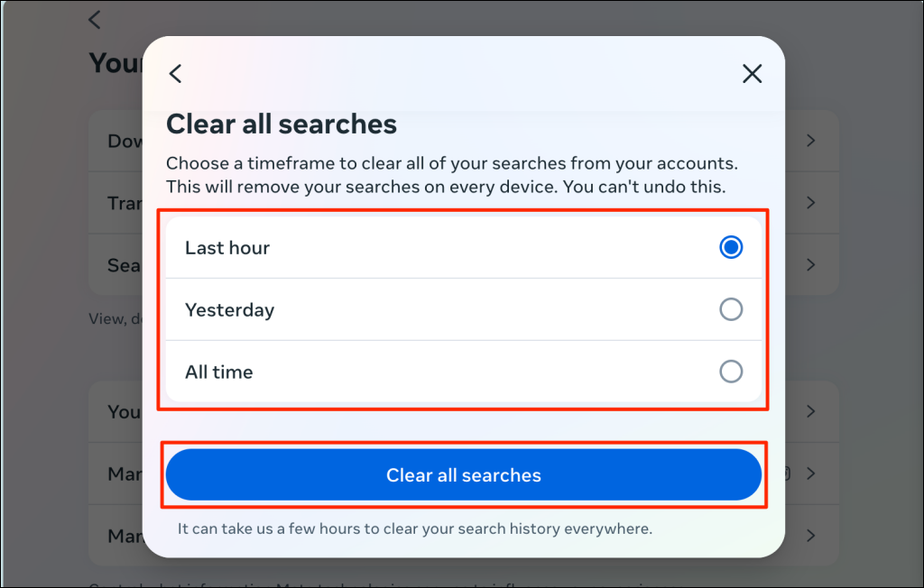Click the chevron on the 'You' row
The height and width of the screenshot is (588, 924).
click(810, 411)
